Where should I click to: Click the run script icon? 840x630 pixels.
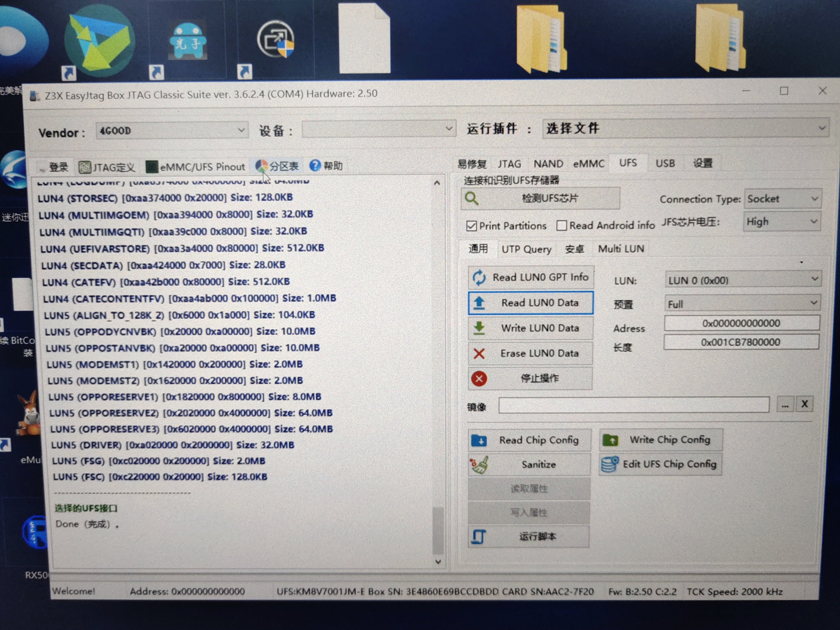coord(478,537)
